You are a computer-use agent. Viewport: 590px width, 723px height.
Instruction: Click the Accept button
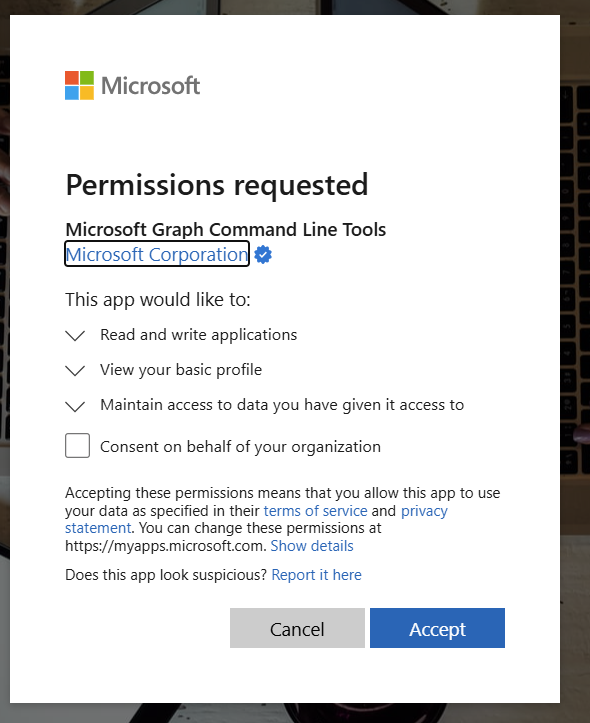tap(437, 628)
